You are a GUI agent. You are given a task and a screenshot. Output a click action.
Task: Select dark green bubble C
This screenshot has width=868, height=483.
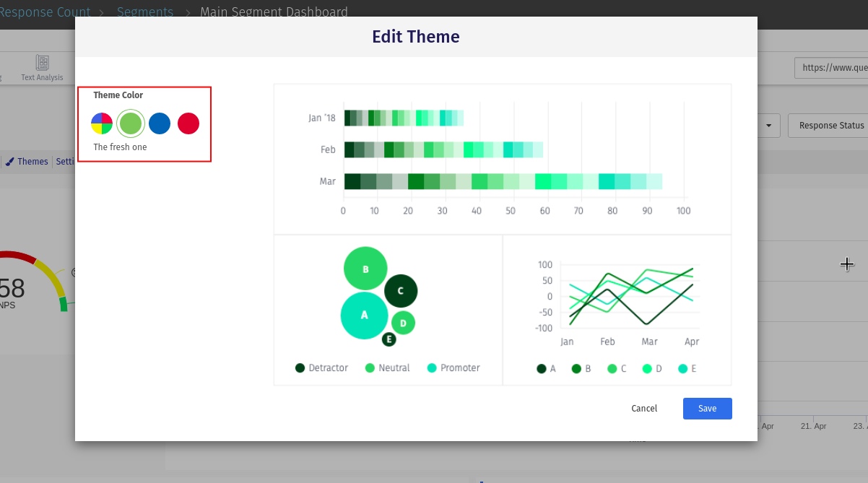click(400, 291)
